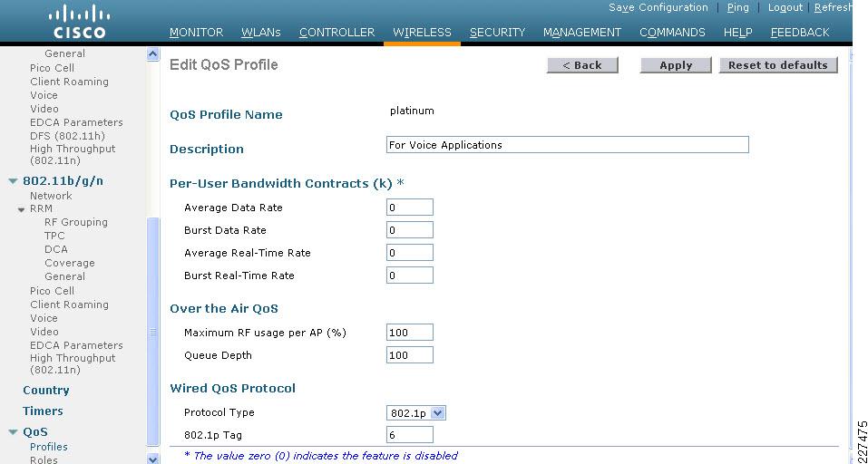This screenshot has height=464, width=868.
Task: Open Coverage under RRM
Action: pyautogui.click(x=70, y=263)
